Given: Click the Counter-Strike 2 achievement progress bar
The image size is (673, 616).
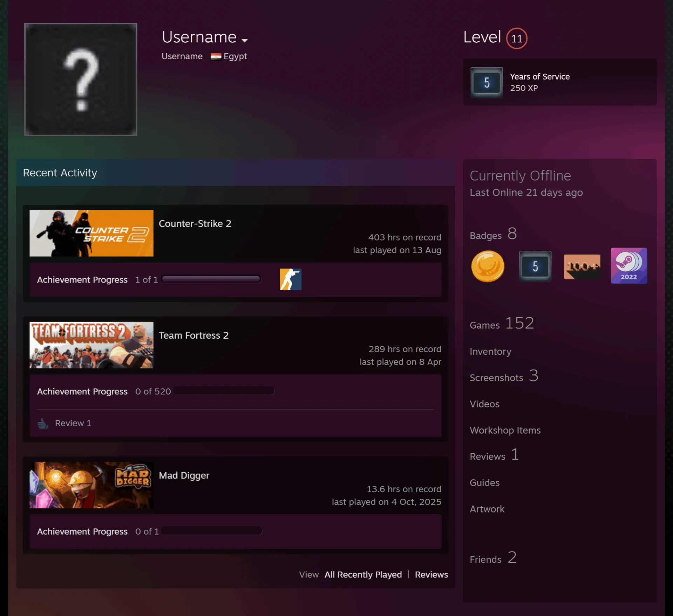Looking at the screenshot, I should (211, 279).
